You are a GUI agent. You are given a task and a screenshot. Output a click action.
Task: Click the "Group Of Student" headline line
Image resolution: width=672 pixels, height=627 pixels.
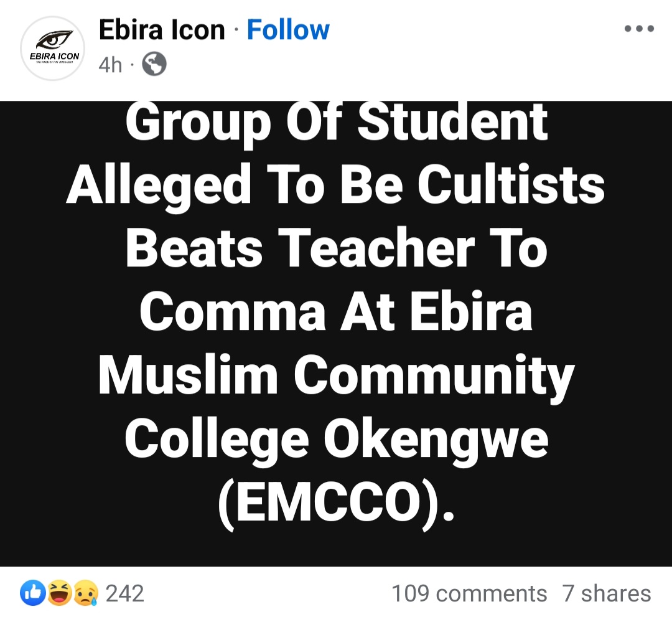pyautogui.click(x=337, y=122)
